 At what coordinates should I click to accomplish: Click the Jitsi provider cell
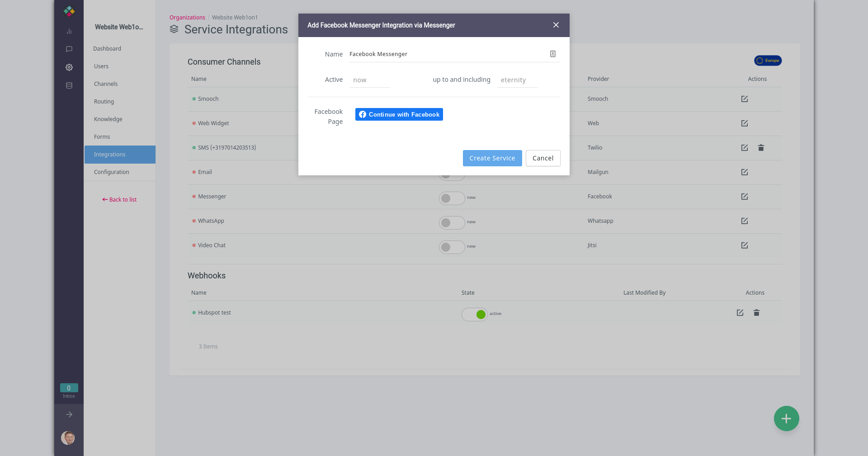592,245
